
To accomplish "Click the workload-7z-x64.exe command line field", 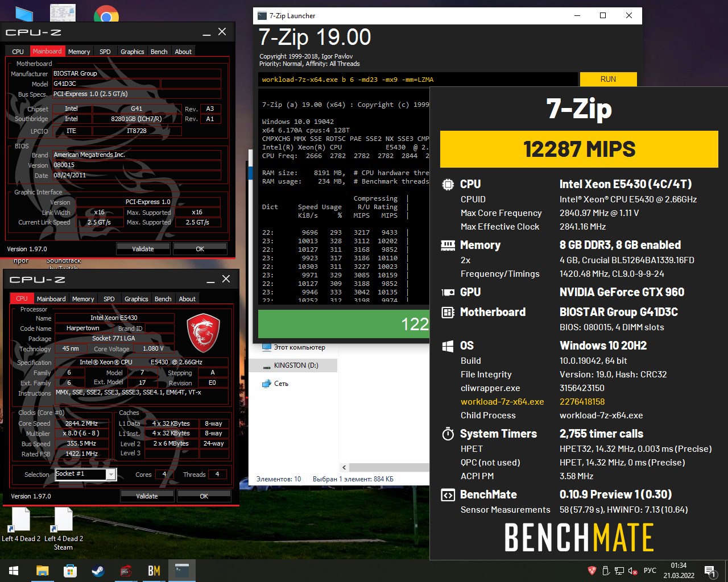I will (x=418, y=80).
